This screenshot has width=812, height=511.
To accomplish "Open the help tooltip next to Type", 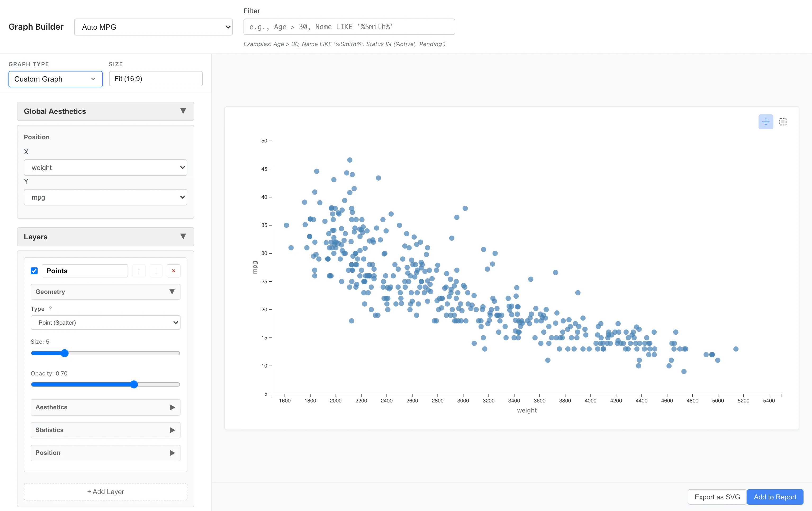I will tap(50, 308).
